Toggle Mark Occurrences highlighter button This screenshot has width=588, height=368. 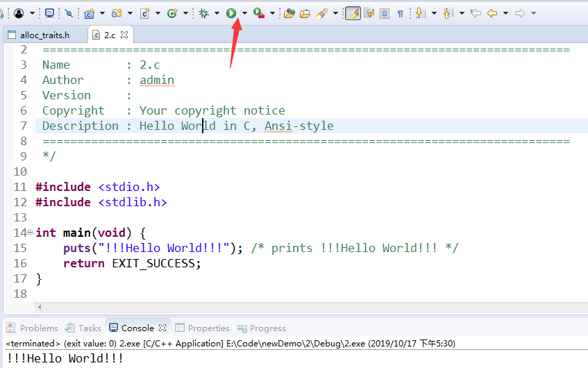353,13
